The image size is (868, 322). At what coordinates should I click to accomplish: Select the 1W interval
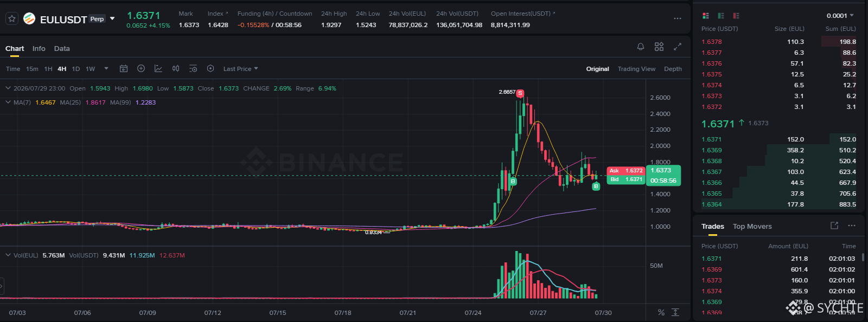[90, 69]
